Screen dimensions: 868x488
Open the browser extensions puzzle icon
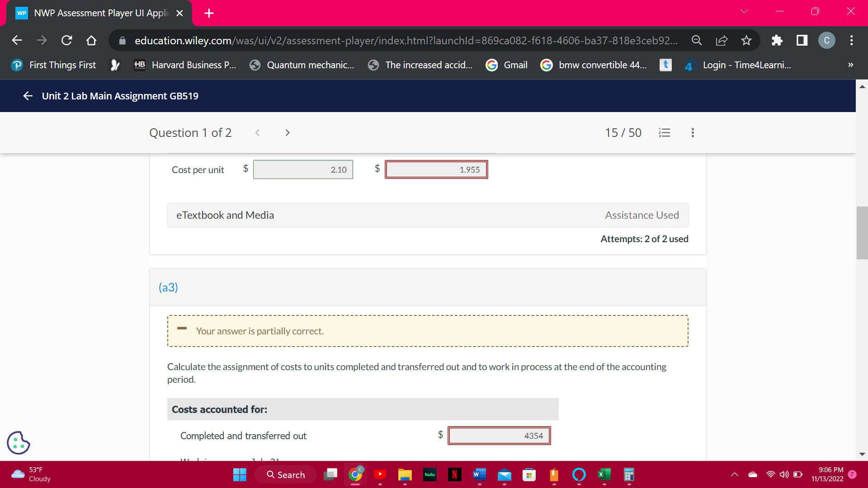[777, 41]
